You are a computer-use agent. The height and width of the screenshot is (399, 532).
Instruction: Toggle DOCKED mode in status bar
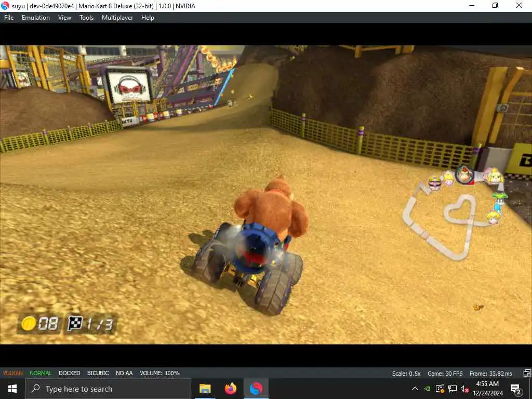coord(69,373)
